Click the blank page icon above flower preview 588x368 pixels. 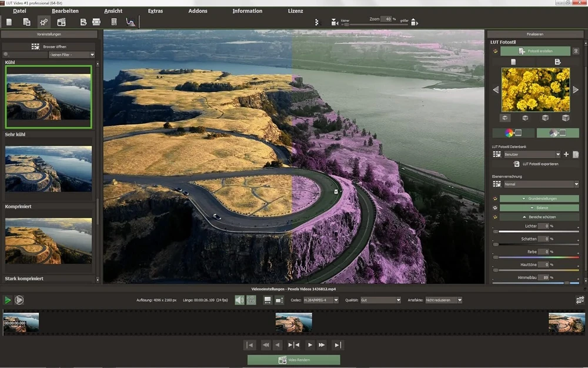pyautogui.click(x=513, y=62)
